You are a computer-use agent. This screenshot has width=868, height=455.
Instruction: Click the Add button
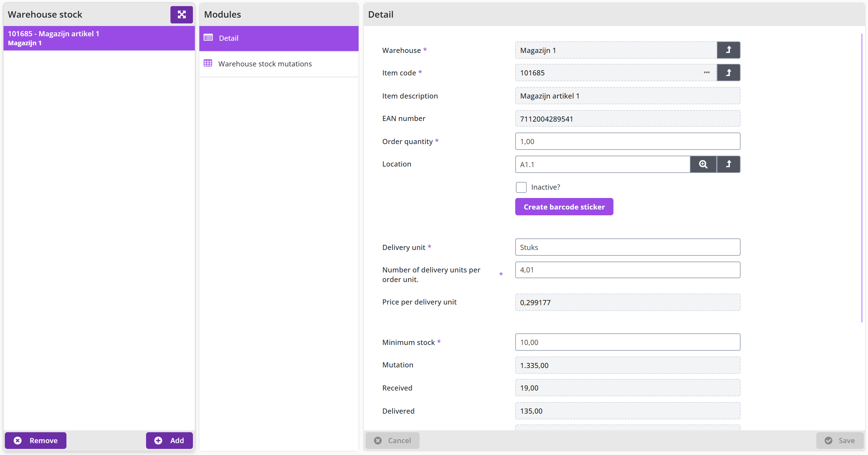[x=169, y=441]
